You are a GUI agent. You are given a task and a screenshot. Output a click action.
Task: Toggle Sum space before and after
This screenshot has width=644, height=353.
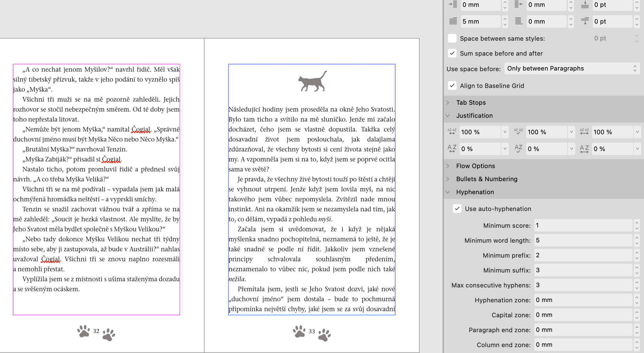(x=452, y=53)
